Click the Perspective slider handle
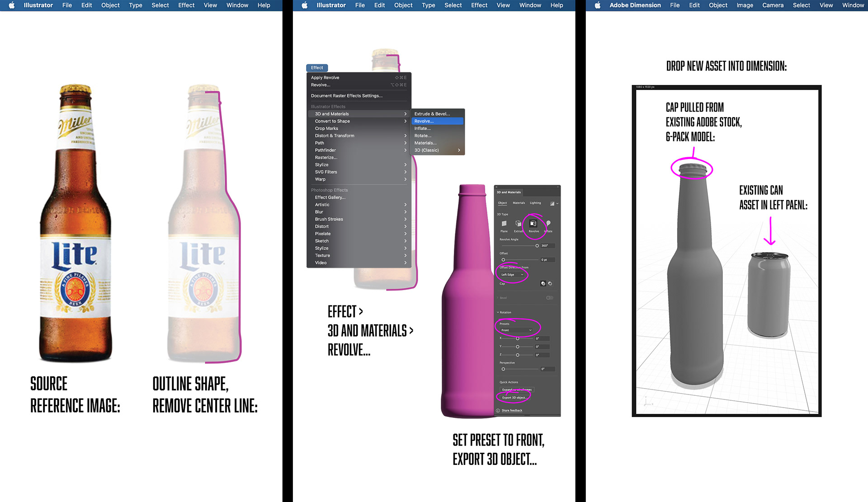The height and width of the screenshot is (502, 868). [503, 369]
